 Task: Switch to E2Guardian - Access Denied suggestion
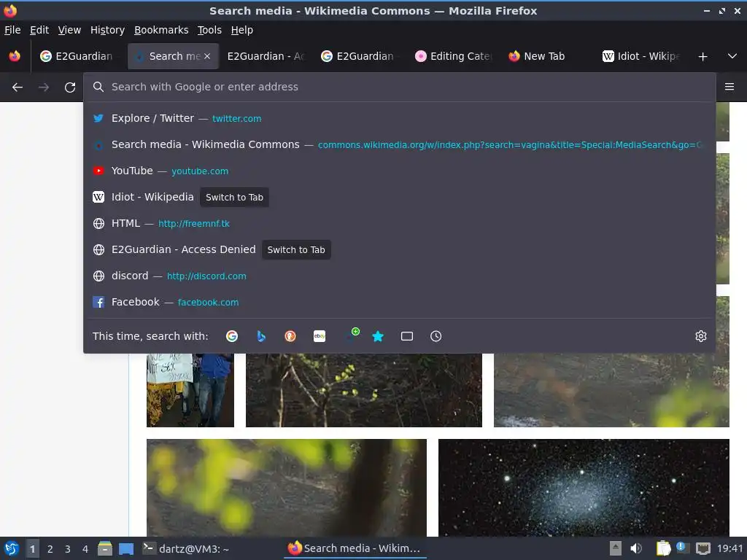400,249
